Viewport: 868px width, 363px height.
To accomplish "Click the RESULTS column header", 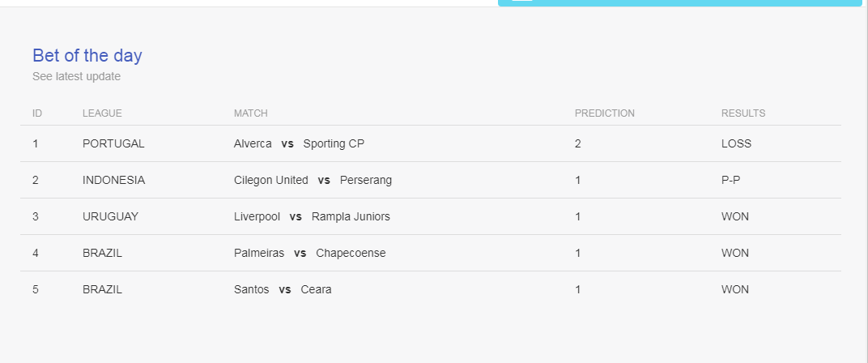I will pyautogui.click(x=742, y=113).
